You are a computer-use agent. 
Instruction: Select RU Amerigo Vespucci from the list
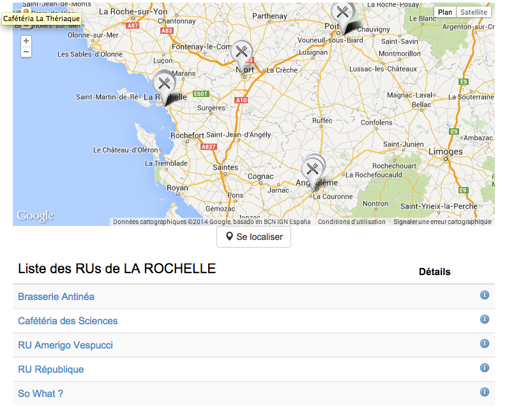65,345
